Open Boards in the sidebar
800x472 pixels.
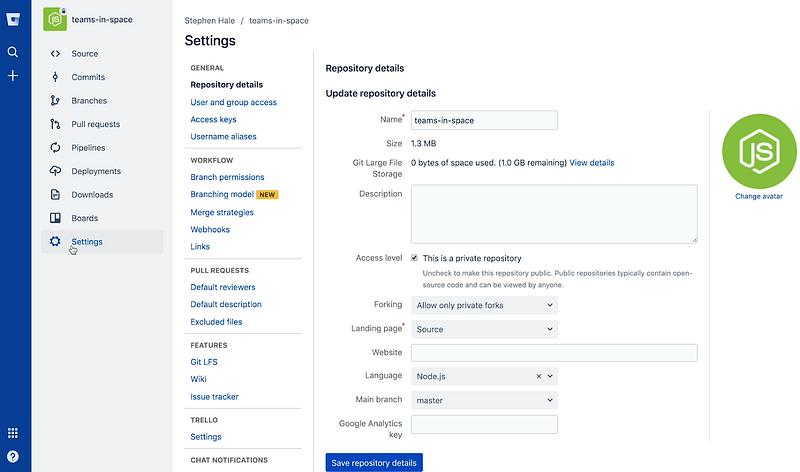85,218
